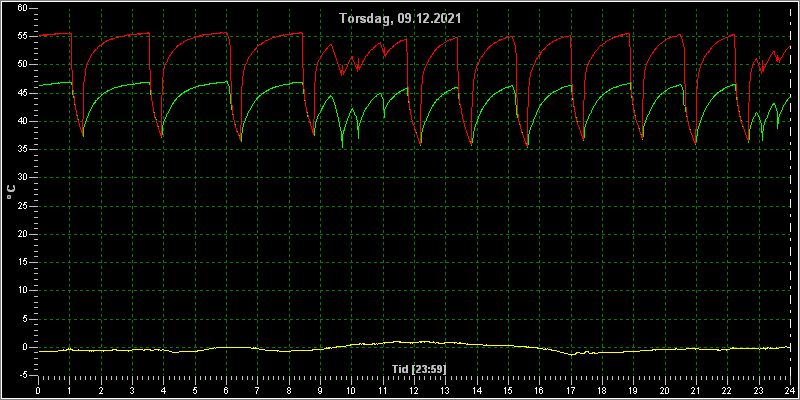Select hour 6 on the time axis
This screenshot has height=400, width=800.
pos(226,390)
